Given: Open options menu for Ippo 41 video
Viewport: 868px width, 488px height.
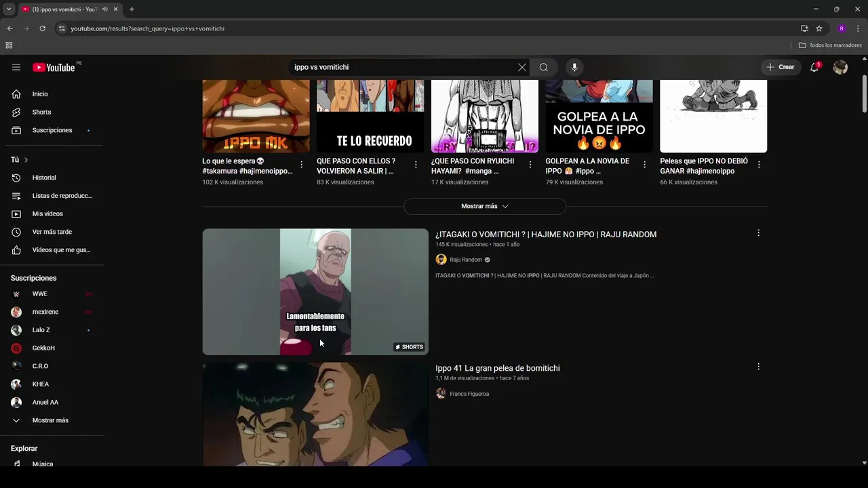Looking at the screenshot, I should (758, 367).
